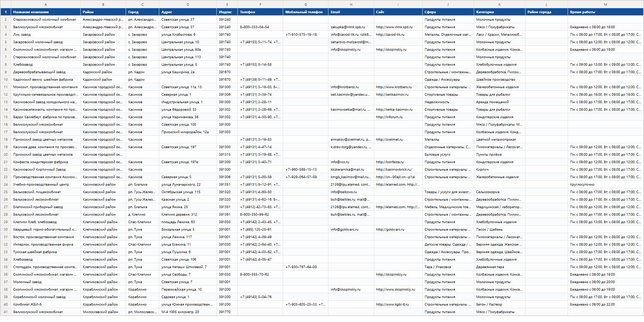Select the row 24 number header
Image resolution: width=644 pixels, height=322 pixels.
point(5,185)
